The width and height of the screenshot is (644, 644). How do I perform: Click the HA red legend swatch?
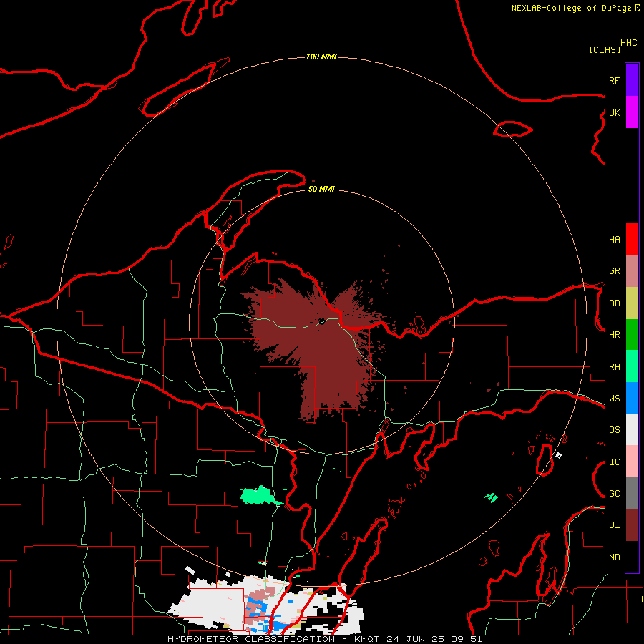coord(632,239)
